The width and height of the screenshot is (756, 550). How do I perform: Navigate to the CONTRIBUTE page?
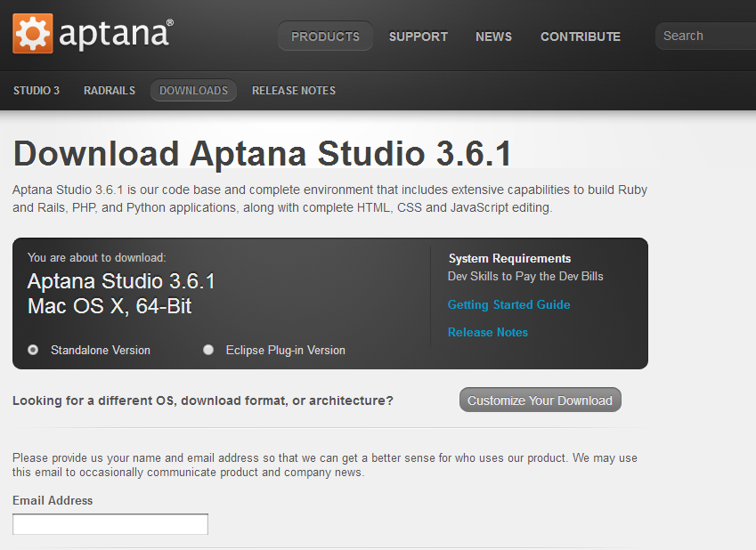pos(580,36)
